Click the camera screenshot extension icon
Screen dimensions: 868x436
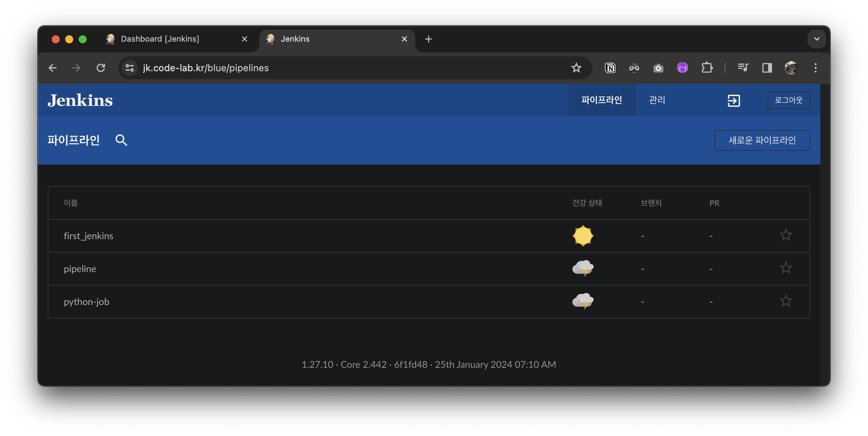[x=658, y=69]
